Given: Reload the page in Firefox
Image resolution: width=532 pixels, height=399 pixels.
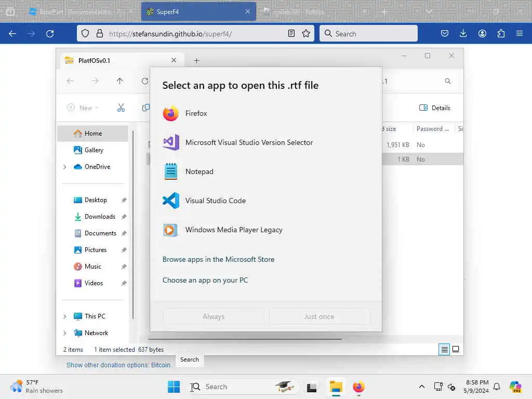Looking at the screenshot, I should [x=50, y=34].
